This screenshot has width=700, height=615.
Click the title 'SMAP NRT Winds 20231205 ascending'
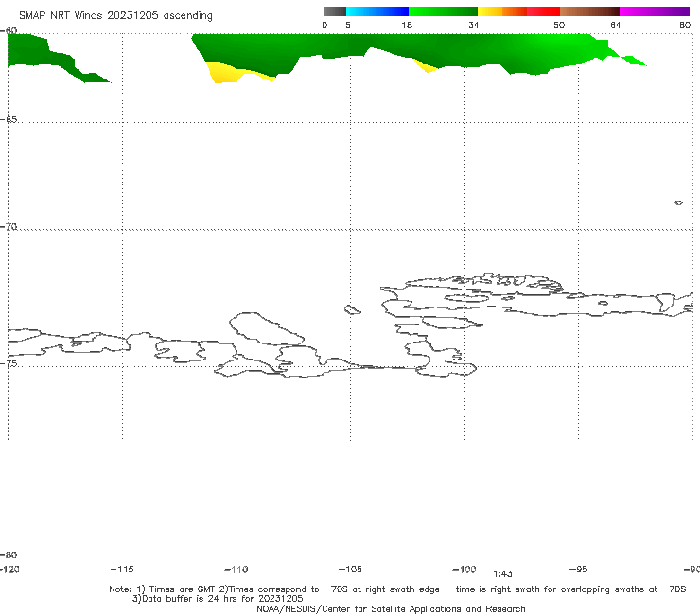coord(115,15)
